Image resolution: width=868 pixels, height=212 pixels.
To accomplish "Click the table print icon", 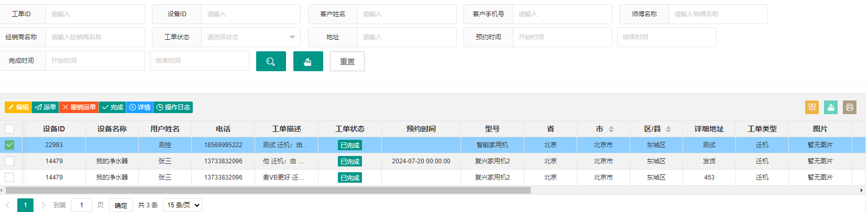I will point(850,107).
